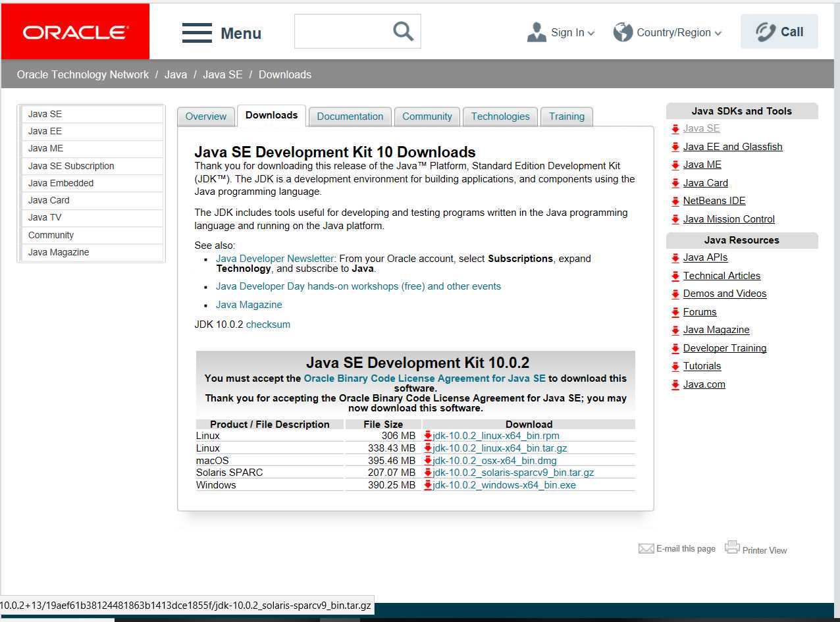
Task: Select Java Magazine in the left navigation
Action: pyautogui.click(x=92, y=252)
